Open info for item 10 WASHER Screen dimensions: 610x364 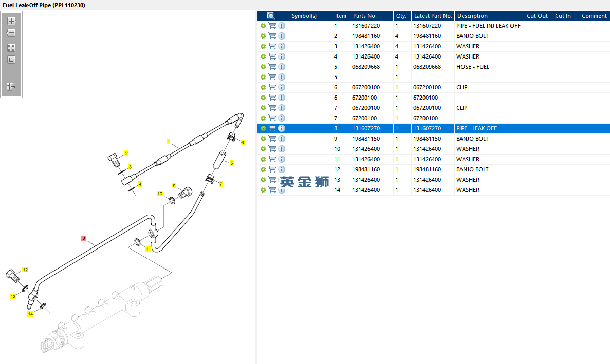[x=282, y=149]
